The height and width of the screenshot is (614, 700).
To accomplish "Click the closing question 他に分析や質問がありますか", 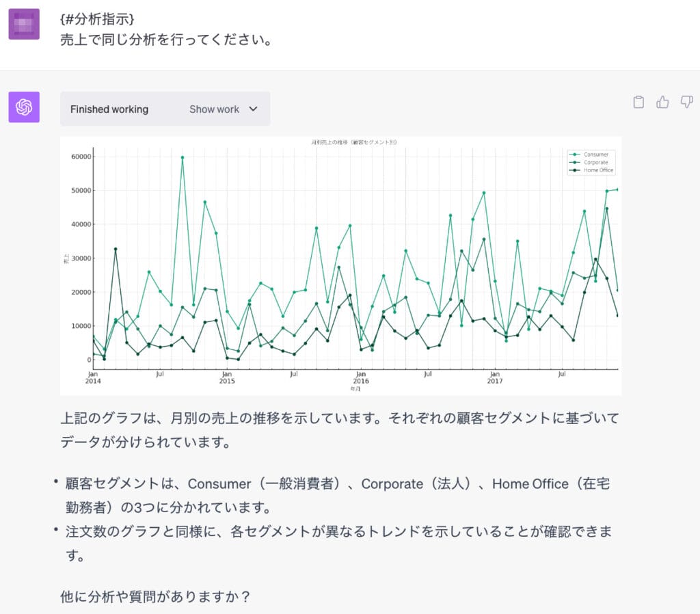I will point(156,596).
